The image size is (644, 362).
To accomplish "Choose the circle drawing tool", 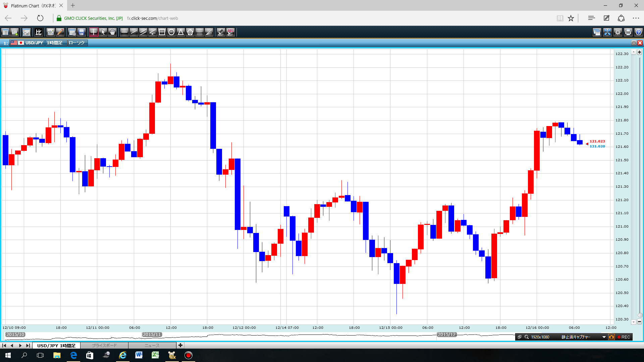I will point(171,32).
